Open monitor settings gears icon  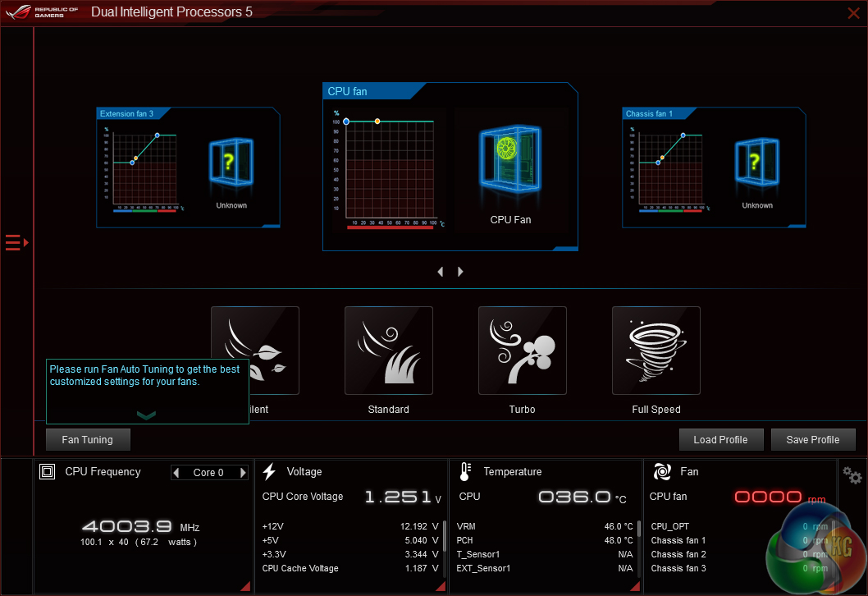[852, 475]
